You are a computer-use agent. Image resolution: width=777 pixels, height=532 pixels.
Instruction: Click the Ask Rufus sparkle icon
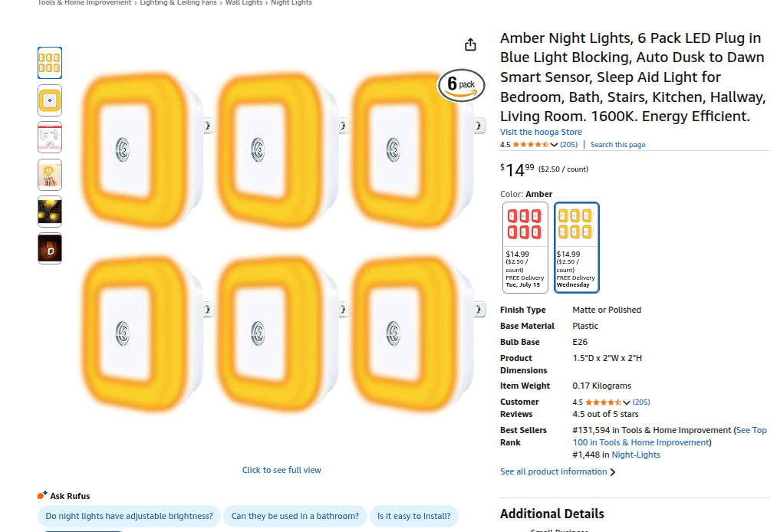coord(42,495)
